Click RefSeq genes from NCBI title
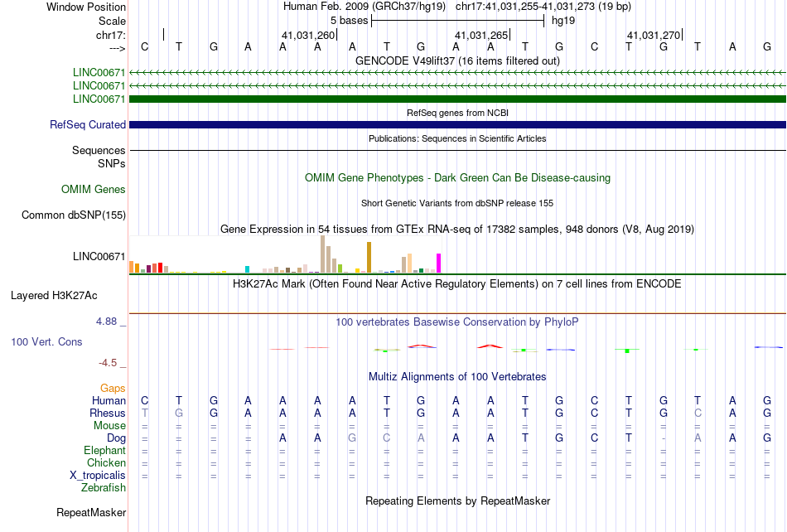Screen dimensions: 787x532 (x=457, y=113)
